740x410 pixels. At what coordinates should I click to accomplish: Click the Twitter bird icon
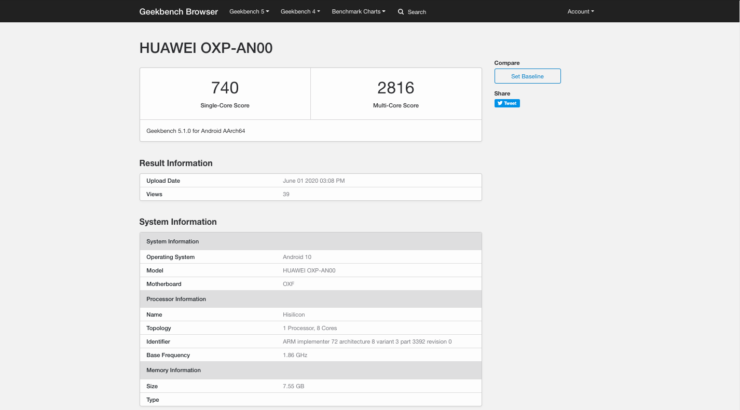[x=500, y=103]
